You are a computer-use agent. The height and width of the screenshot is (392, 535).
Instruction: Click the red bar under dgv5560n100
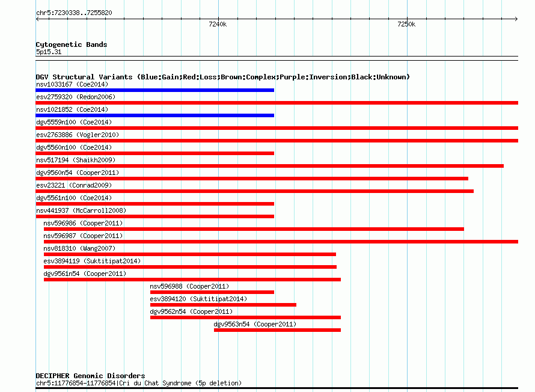[x=155, y=153]
